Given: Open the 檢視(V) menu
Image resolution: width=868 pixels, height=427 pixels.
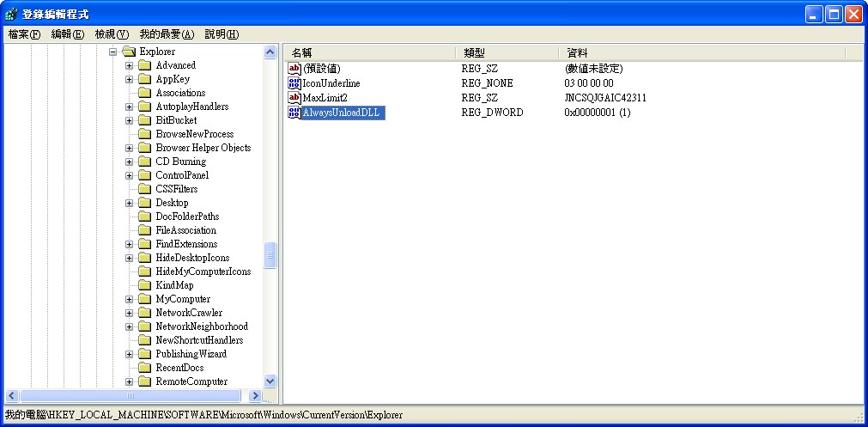Looking at the screenshot, I should point(112,34).
